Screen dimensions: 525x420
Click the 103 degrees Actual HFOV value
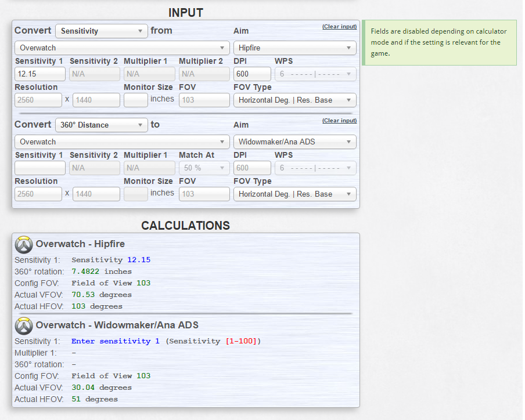pos(97,306)
